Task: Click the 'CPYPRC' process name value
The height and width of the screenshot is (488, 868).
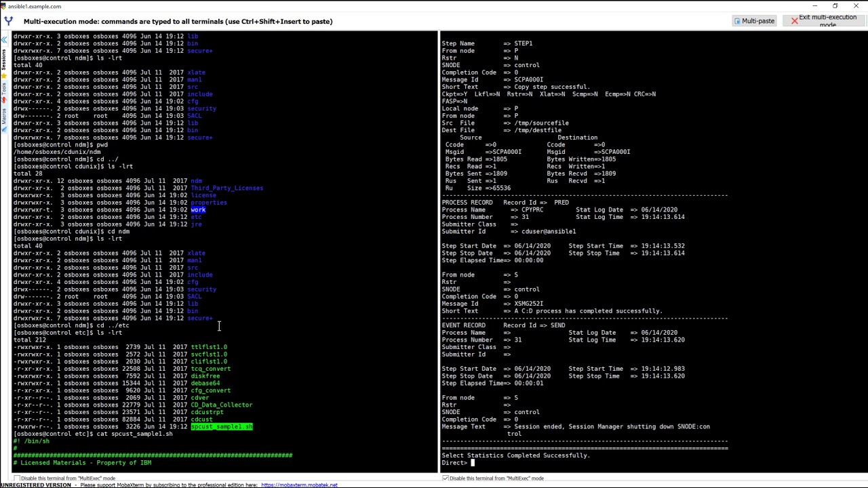Action: (x=532, y=209)
